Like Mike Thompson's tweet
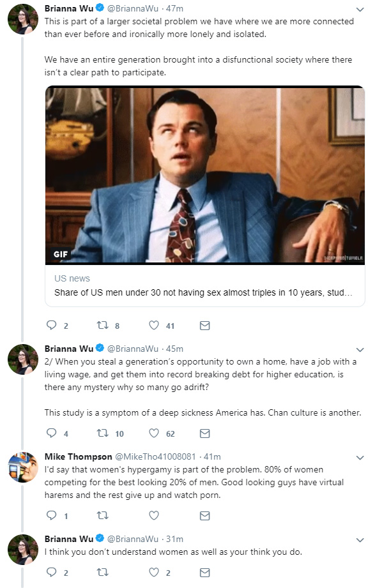This screenshot has height=588, width=375. click(x=154, y=515)
